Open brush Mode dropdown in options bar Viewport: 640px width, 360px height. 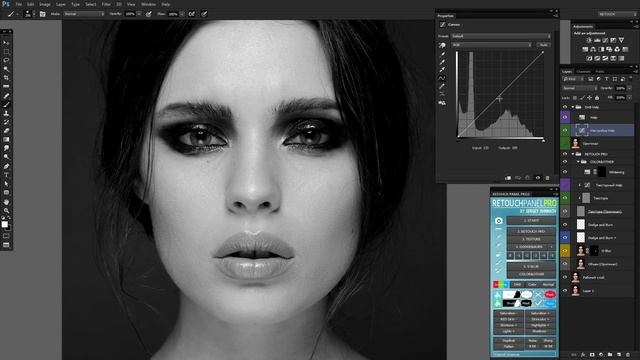[84, 14]
